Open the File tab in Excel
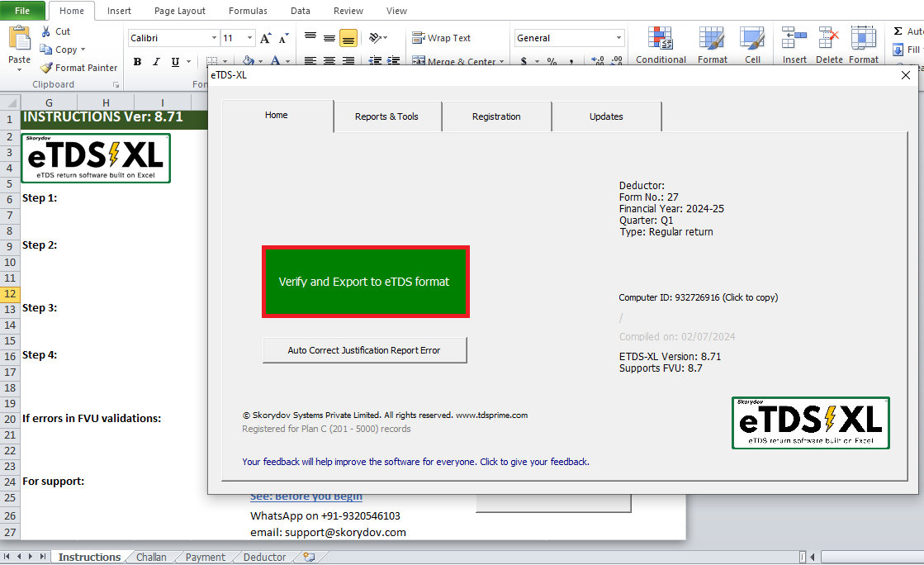The image size is (924, 565). (22, 11)
